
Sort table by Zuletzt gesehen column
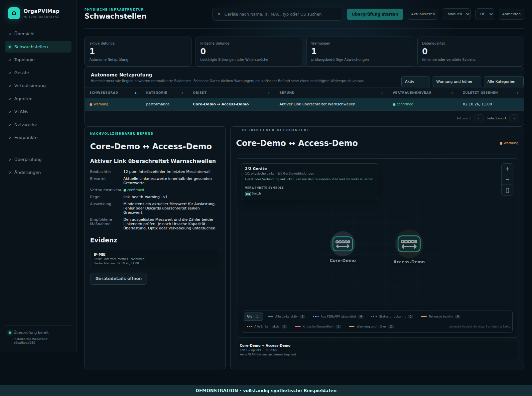click(491, 93)
